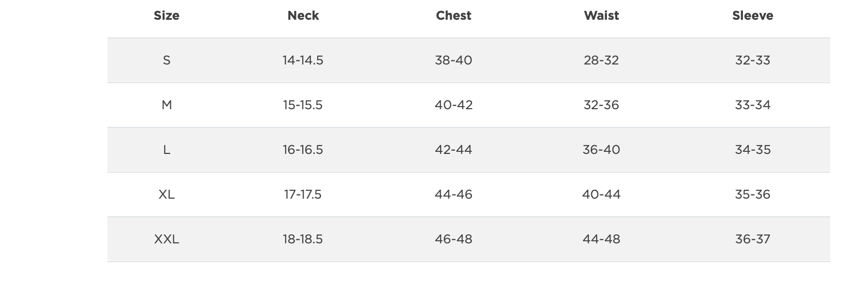This screenshot has height=286, width=868.
Task: Click the Waist column header
Action: pos(601,16)
